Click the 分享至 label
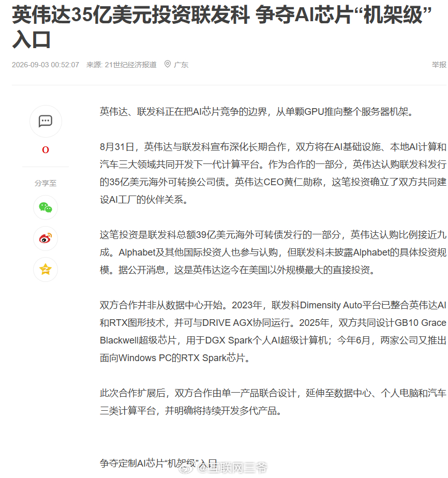 (x=46, y=183)
